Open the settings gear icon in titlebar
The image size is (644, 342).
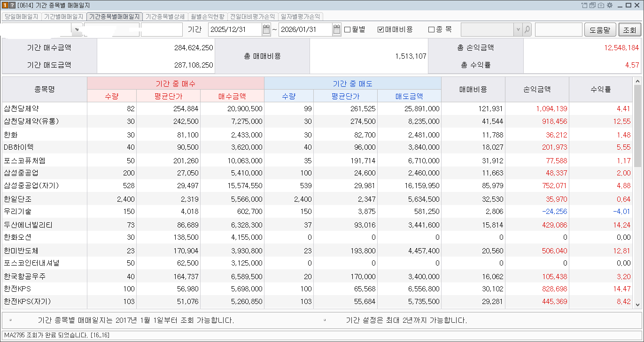(x=611, y=4)
